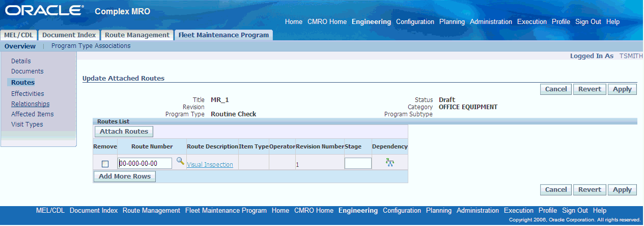This screenshot has width=644, height=226.
Task: Click MEL/CDL in the footer links
Action: pyautogui.click(x=50, y=211)
